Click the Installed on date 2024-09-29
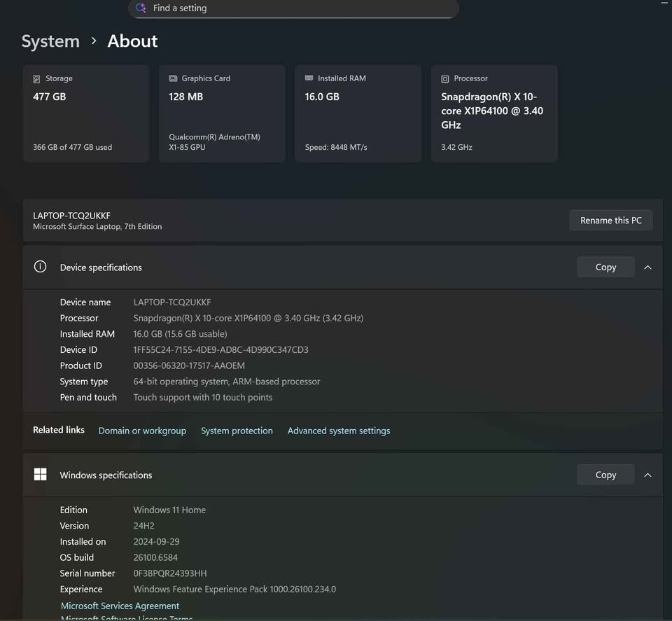Image resolution: width=672 pixels, height=621 pixels. click(x=156, y=542)
